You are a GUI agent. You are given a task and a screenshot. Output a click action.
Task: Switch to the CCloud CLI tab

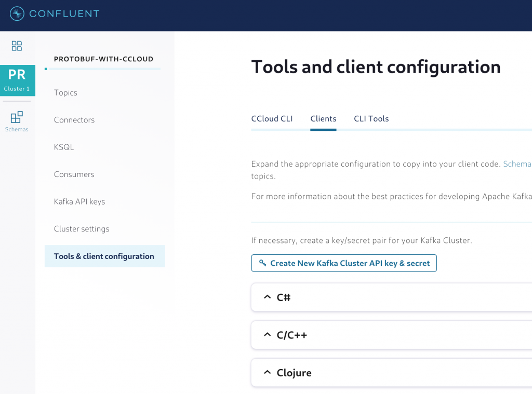coord(272,118)
